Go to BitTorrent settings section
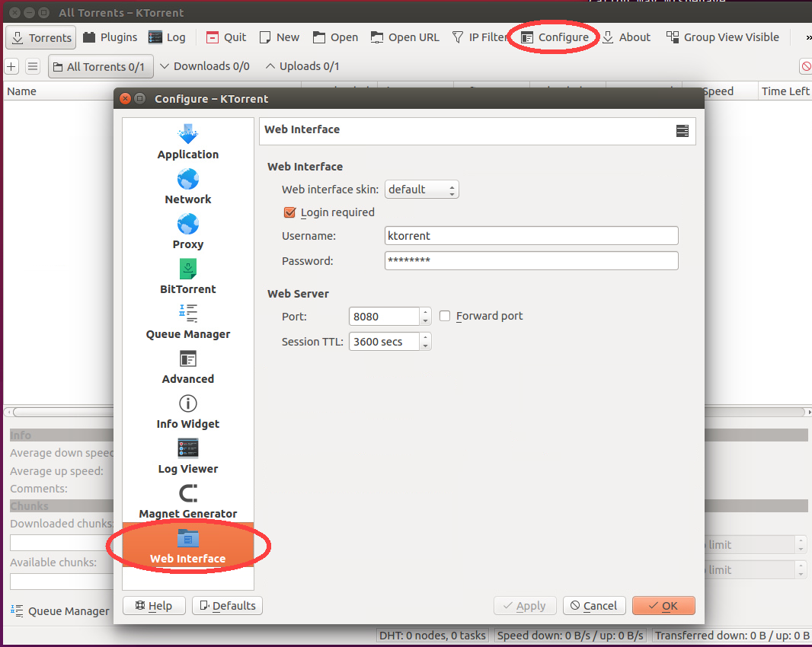Viewport: 812px width, 647px height. [x=187, y=277]
